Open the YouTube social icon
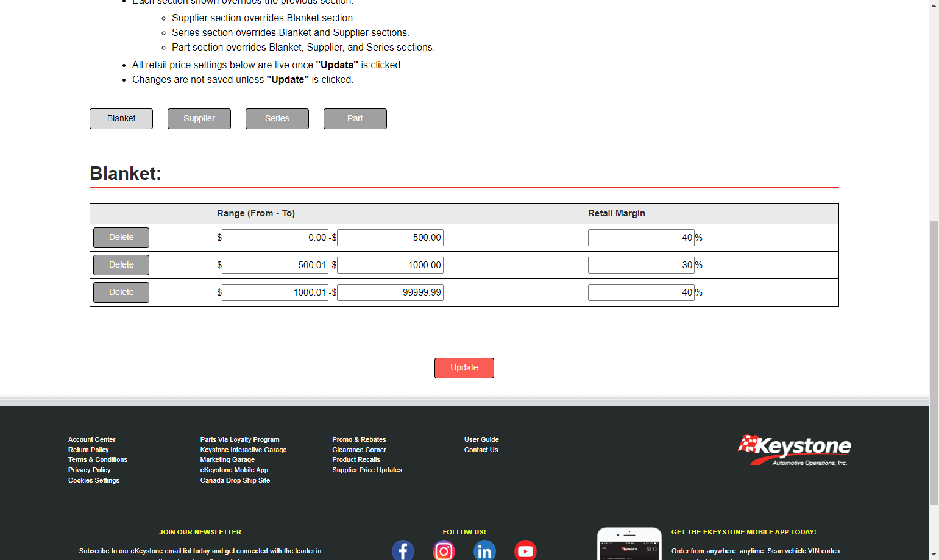939x560 pixels. coord(525,550)
